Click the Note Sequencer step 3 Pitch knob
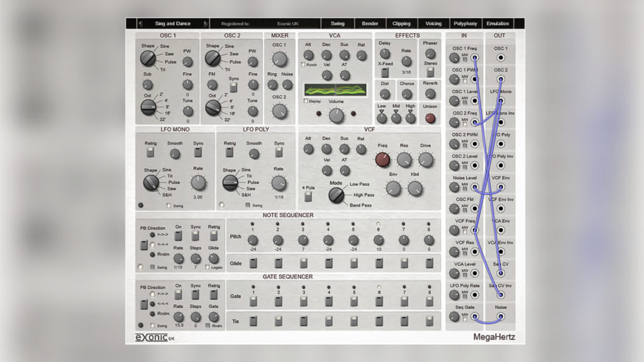The image size is (644, 362). [303, 240]
